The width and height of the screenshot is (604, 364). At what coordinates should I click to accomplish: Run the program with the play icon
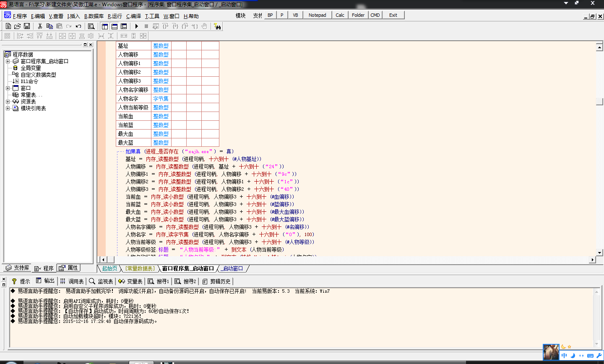137,26
